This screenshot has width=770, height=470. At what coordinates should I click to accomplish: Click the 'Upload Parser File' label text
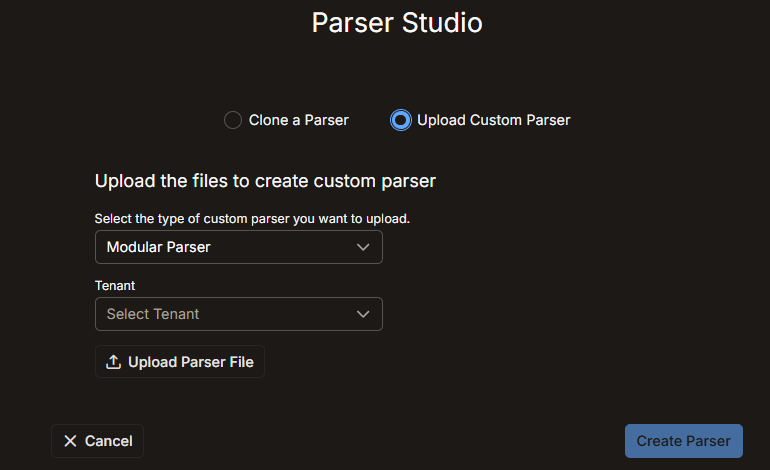tap(191, 362)
